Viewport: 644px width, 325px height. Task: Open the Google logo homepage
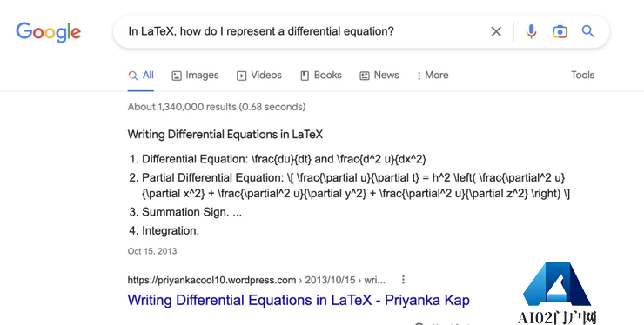(49, 32)
